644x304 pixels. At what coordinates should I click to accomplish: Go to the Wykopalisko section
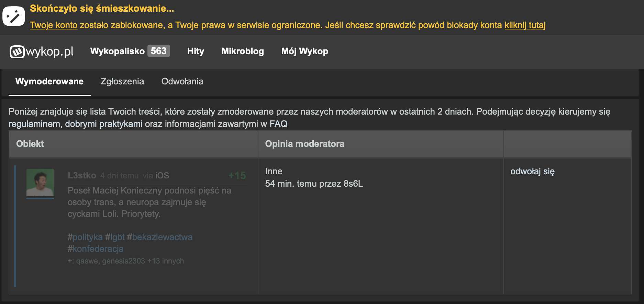pyautogui.click(x=118, y=51)
